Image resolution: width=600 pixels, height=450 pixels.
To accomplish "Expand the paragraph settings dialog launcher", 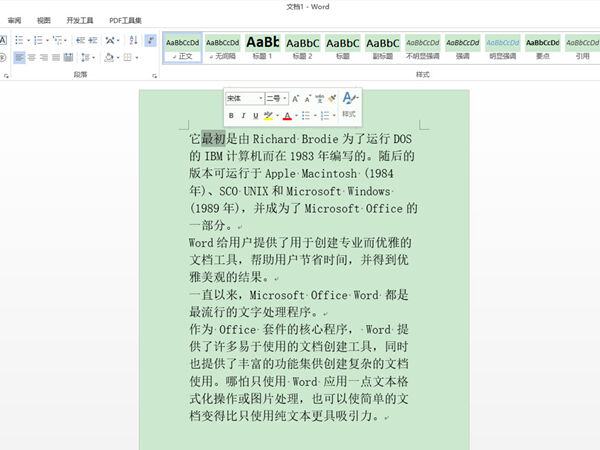I will [153, 75].
